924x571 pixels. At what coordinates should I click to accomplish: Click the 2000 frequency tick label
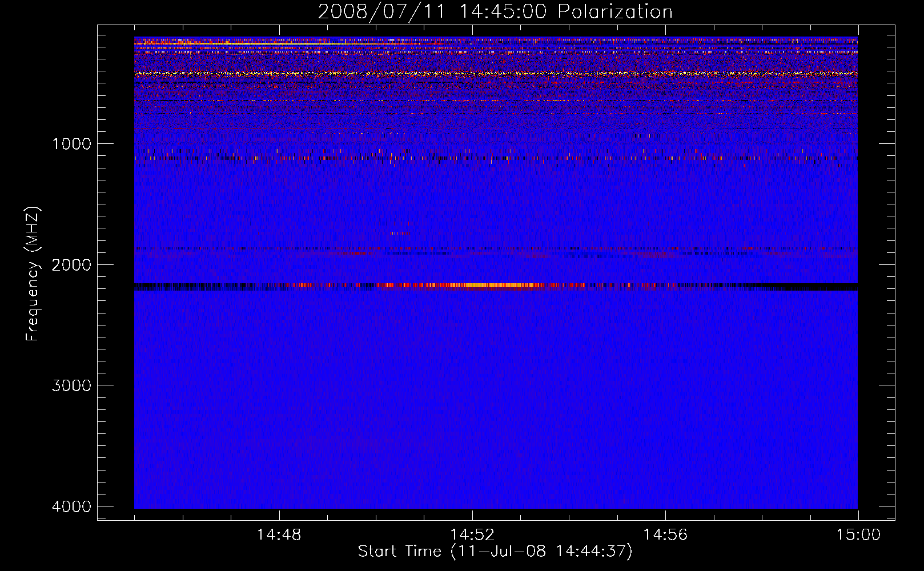71,265
